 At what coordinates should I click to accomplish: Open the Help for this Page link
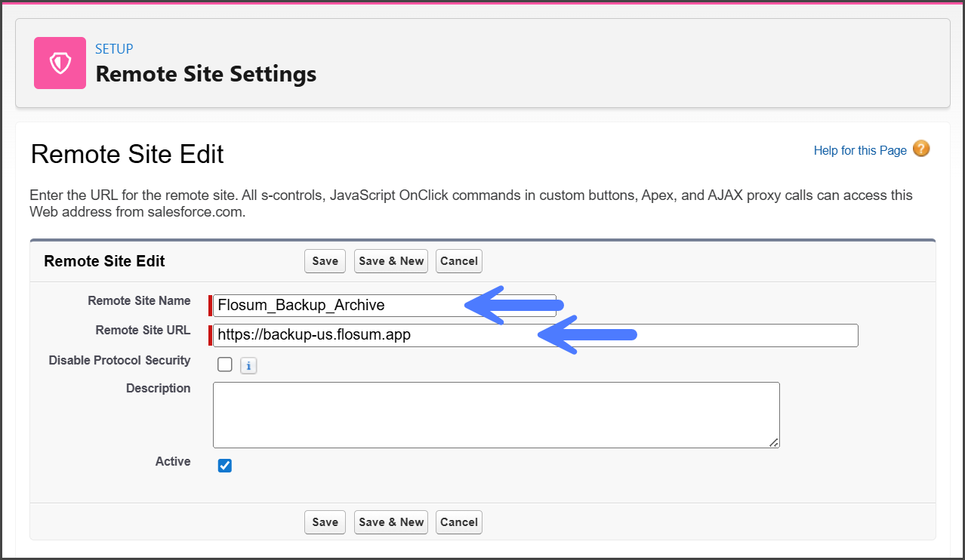(x=859, y=150)
